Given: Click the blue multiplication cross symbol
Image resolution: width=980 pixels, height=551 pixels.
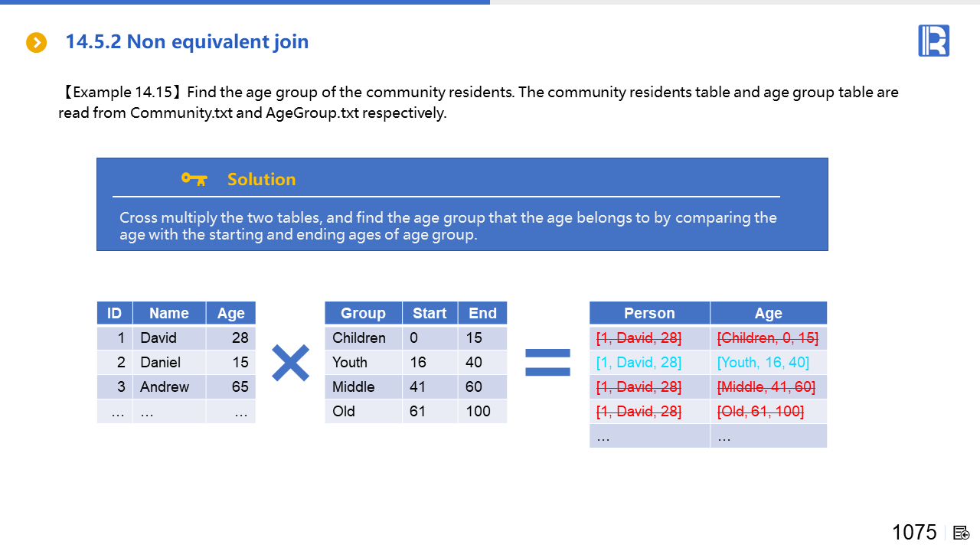Looking at the screenshot, I should point(291,363).
